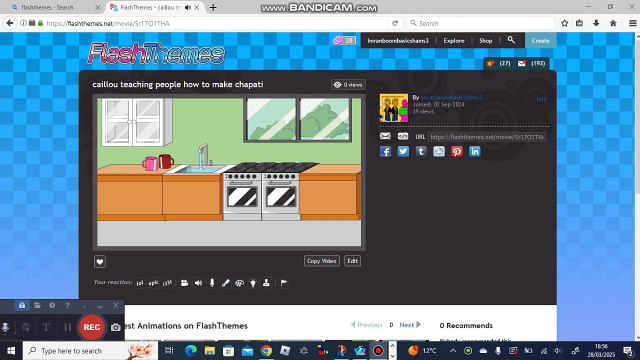Open the browser hamburger menu
This screenshot has width=640, height=360.
tap(632, 23)
